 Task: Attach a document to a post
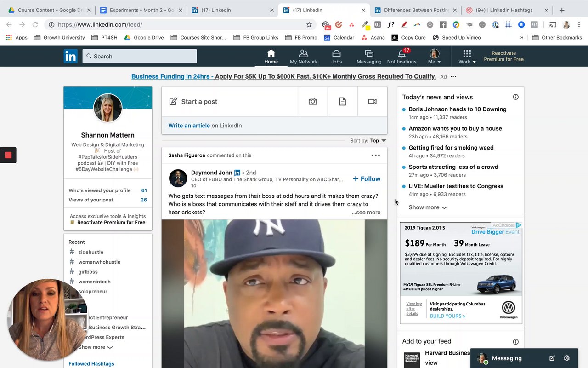pos(343,101)
